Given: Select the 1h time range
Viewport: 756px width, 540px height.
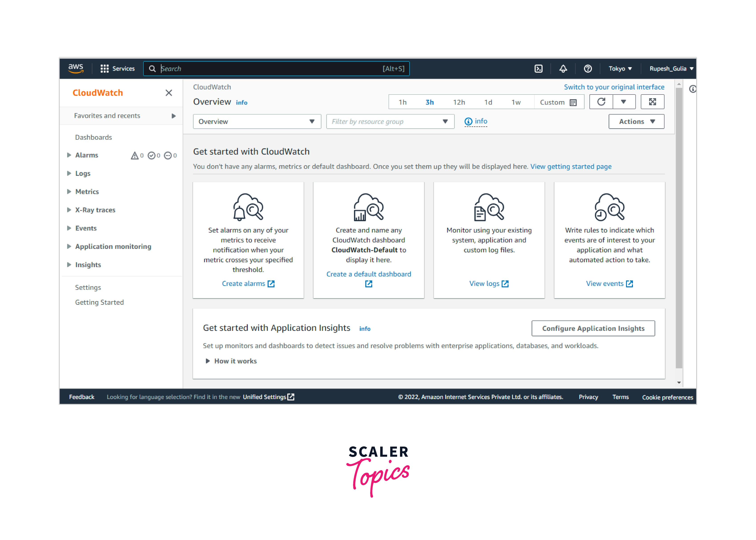Looking at the screenshot, I should point(402,102).
